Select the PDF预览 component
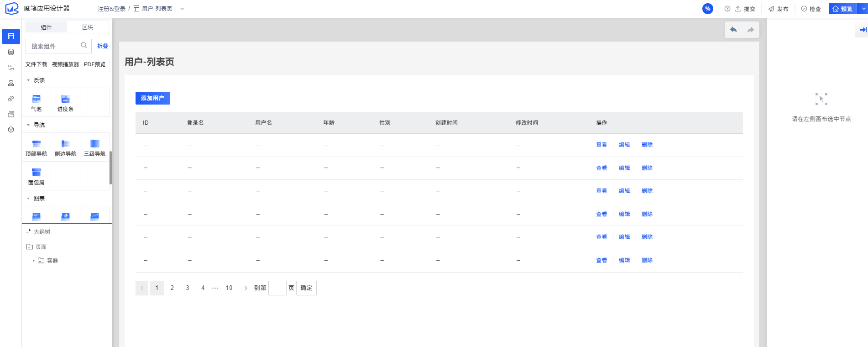The height and width of the screenshot is (347, 868). point(94,64)
